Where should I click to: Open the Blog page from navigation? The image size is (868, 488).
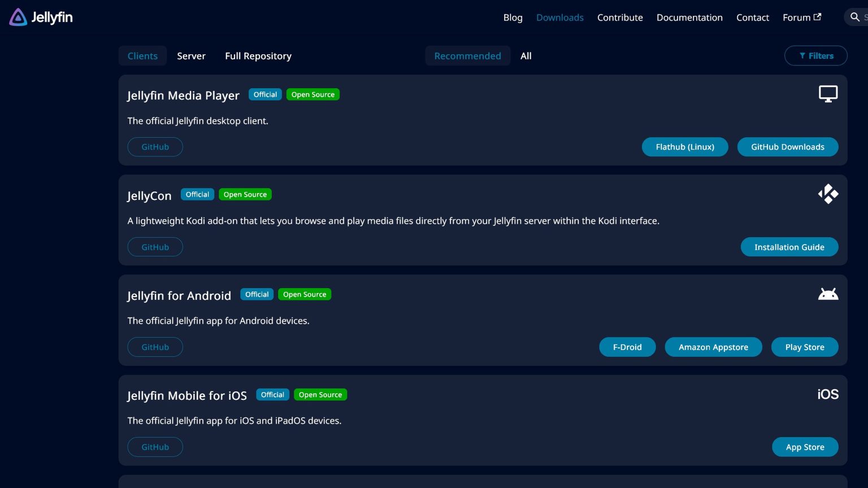(x=513, y=18)
